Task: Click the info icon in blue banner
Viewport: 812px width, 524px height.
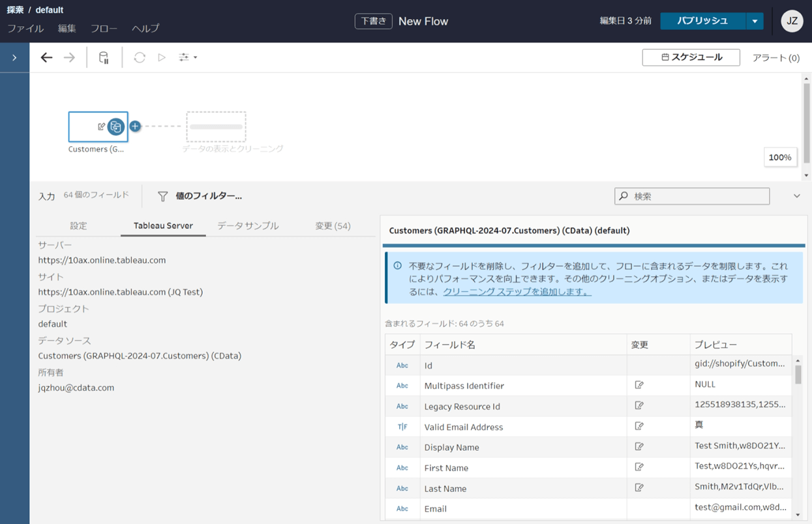Action: point(397,266)
